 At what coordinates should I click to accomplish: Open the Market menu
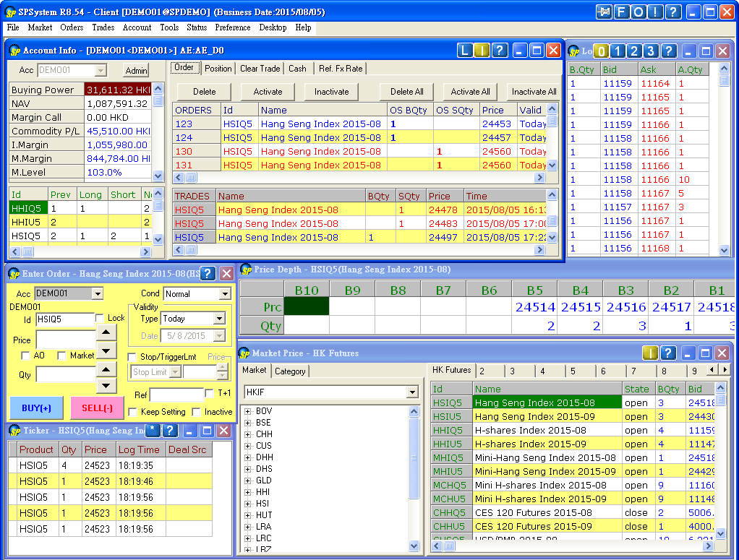click(40, 27)
